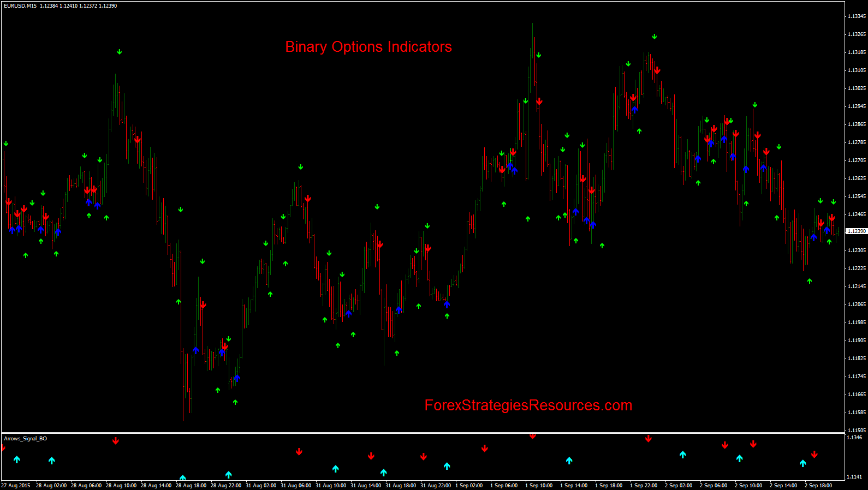
Task: Click the 28 Aug 14:00 time label
Action: pos(156,486)
